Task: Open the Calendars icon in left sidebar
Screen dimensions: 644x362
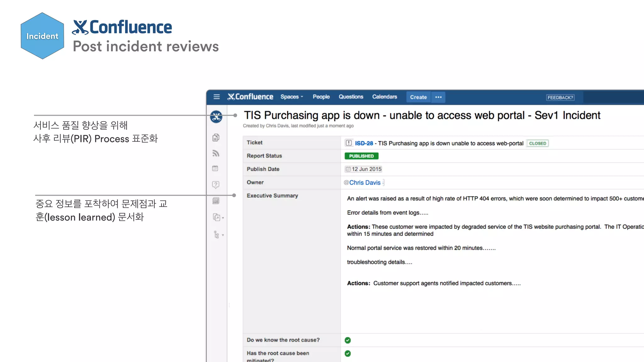Action: [215, 168]
